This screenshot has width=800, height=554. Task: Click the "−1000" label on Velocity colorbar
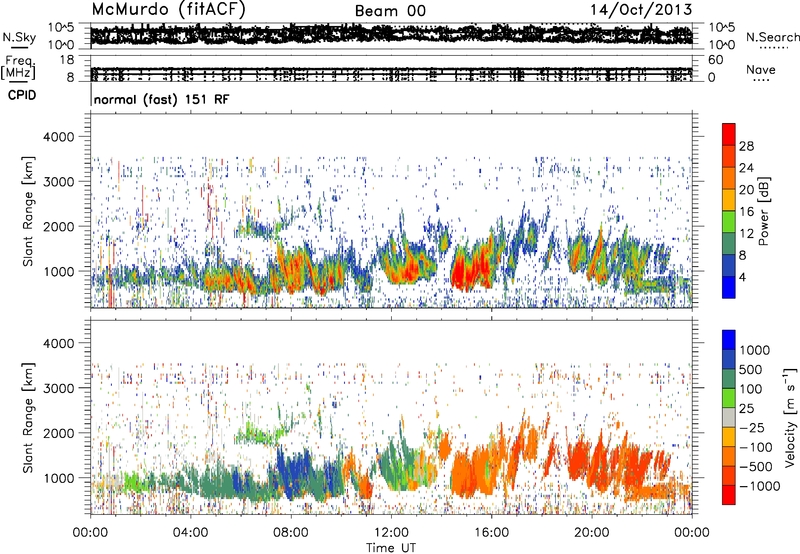pos(759,486)
